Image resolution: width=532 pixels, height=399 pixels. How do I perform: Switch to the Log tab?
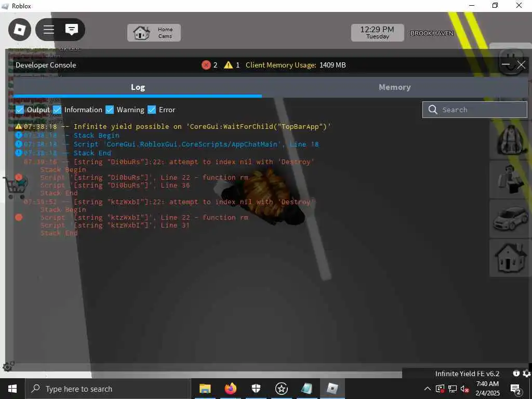[138, 87]
